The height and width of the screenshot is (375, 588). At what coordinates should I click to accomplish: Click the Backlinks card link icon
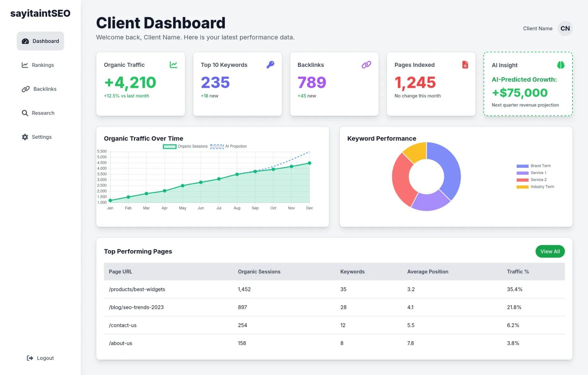(x=366, y=65)
